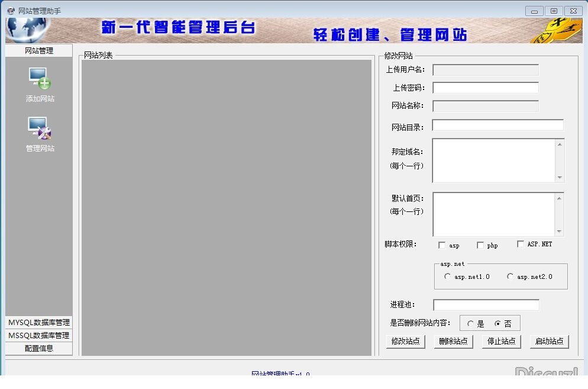The height and width of the screenshot is (389, 588).
Task: Open the MSSQL数据库管理 section
Action: click(x=39, y=335)
